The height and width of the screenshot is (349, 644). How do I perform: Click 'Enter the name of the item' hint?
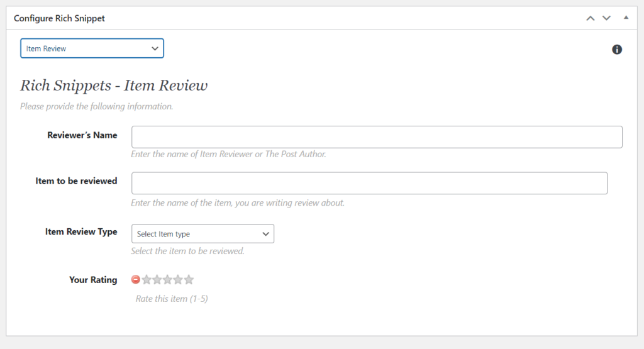pyautogui.click(x=237, y=203)
